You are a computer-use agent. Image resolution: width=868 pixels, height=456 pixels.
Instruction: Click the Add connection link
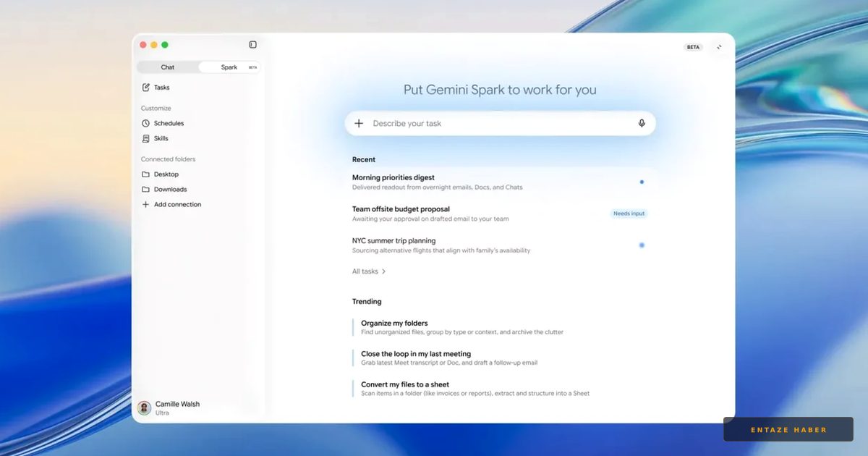[177, 205]
